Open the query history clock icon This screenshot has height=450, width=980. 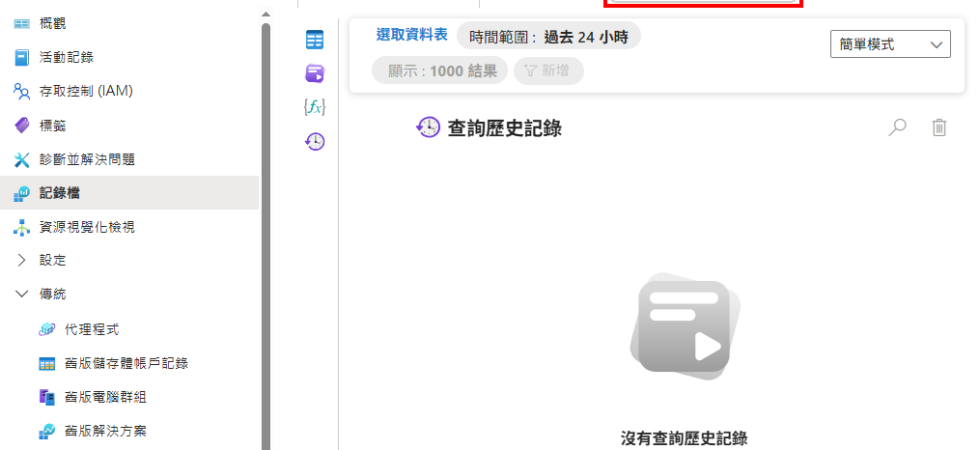click(x=314, y=142)
